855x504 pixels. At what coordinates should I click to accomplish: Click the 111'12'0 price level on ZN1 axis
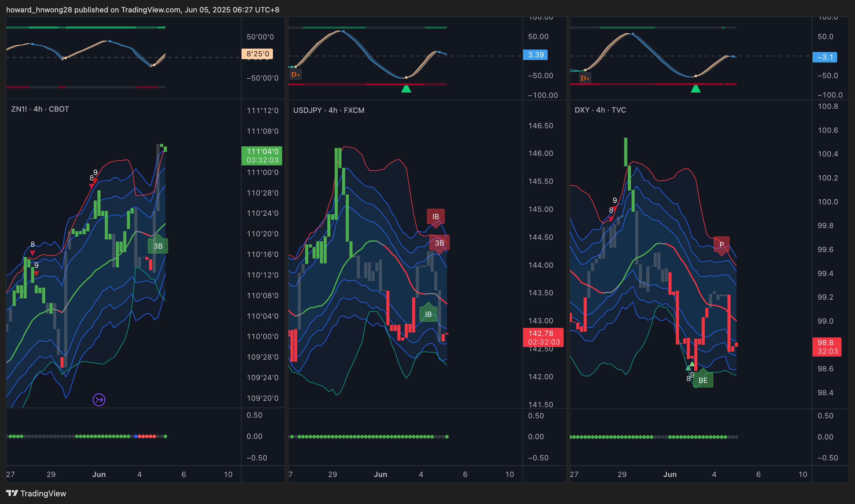[x=262, y=110]
